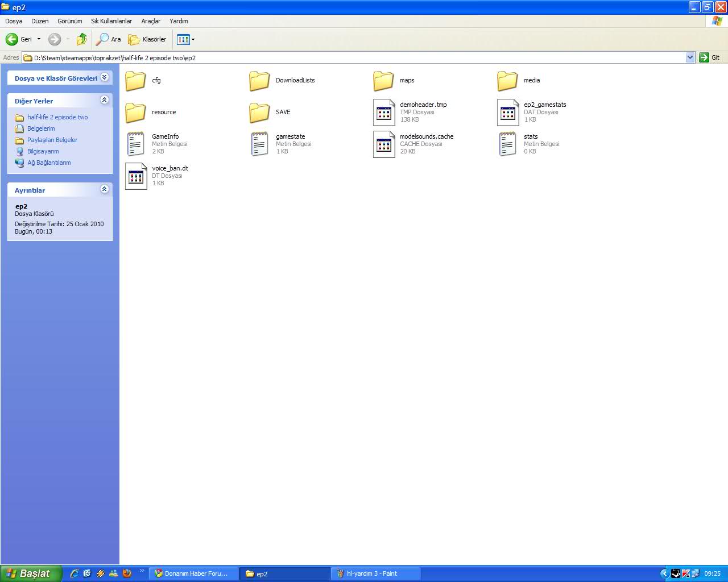Open the Geri history dropdown arrow
728x582 pixels.
pos(39,39)
